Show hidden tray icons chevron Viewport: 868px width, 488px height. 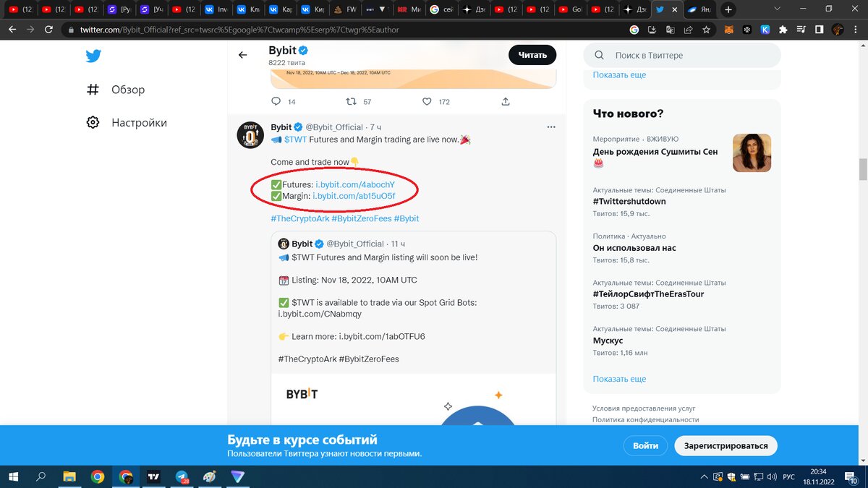coord(703,477)
